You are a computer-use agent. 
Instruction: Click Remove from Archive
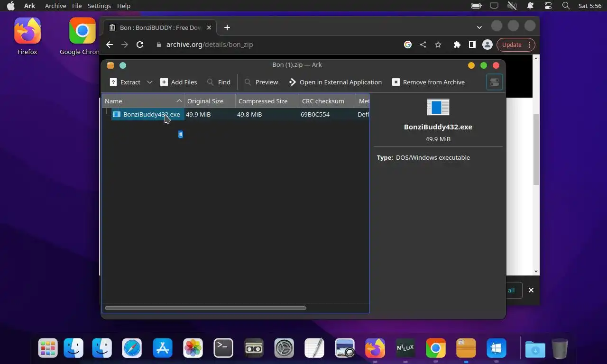429,82
